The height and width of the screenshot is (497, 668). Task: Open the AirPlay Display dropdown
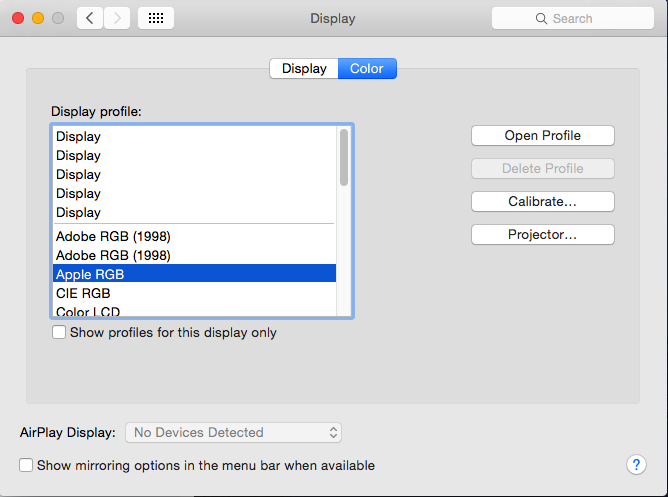pos(233,433)
